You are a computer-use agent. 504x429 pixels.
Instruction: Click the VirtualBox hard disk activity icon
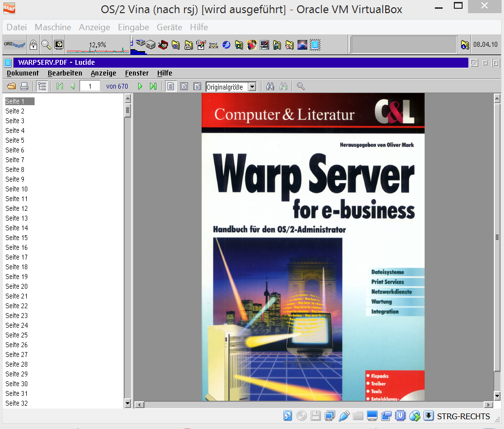click(288, 416)
